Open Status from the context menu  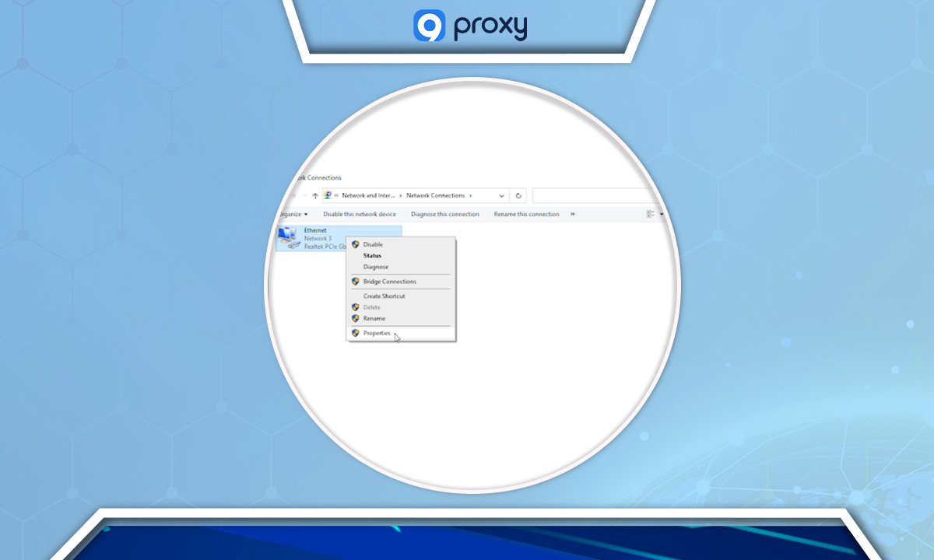[x=372, y=256]
